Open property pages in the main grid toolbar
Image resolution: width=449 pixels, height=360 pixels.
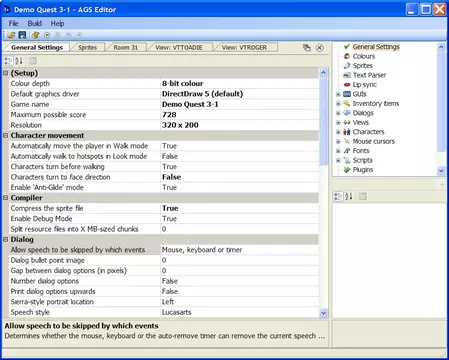point(32,61)
